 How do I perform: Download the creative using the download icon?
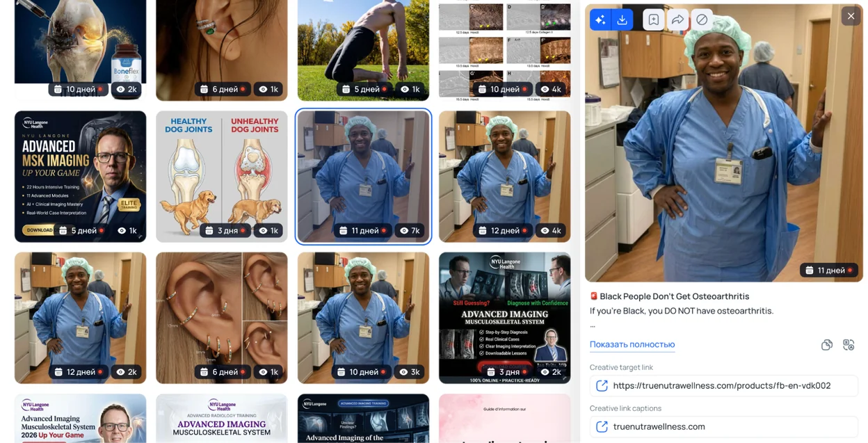point(622,19)
